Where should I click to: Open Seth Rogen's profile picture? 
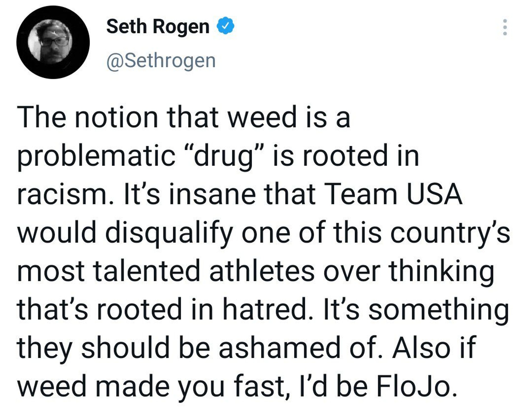[53, 42]
